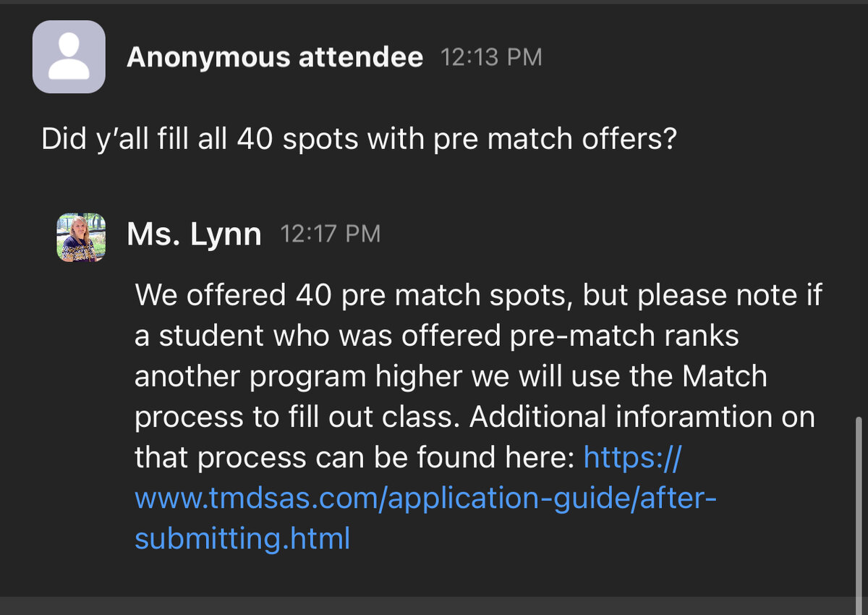
Task: Open Ms. Lynn's profile photo
Action: tap(81, 237)
